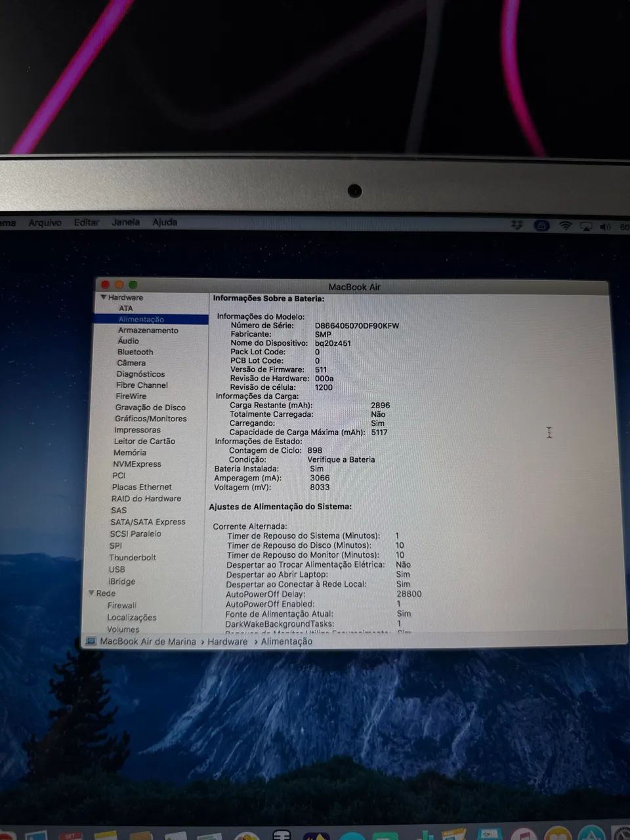
Task: Select SCSI Paralelo entry
Action: point(135,534)
